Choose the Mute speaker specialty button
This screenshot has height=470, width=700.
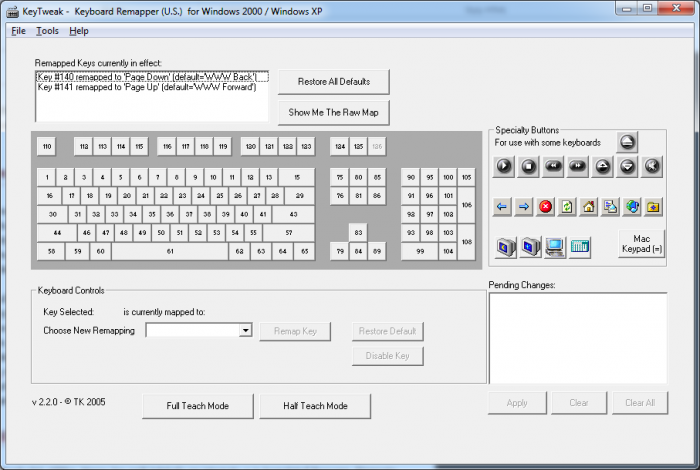click(x=652, y=166)
